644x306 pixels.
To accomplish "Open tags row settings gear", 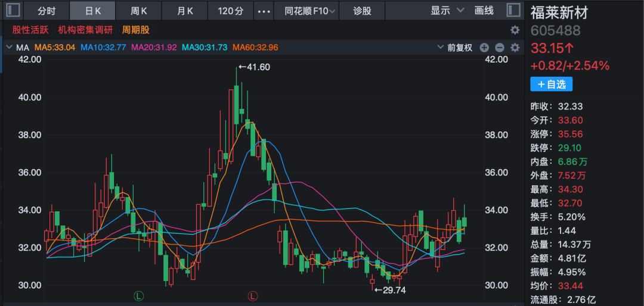I will point(515,30).
